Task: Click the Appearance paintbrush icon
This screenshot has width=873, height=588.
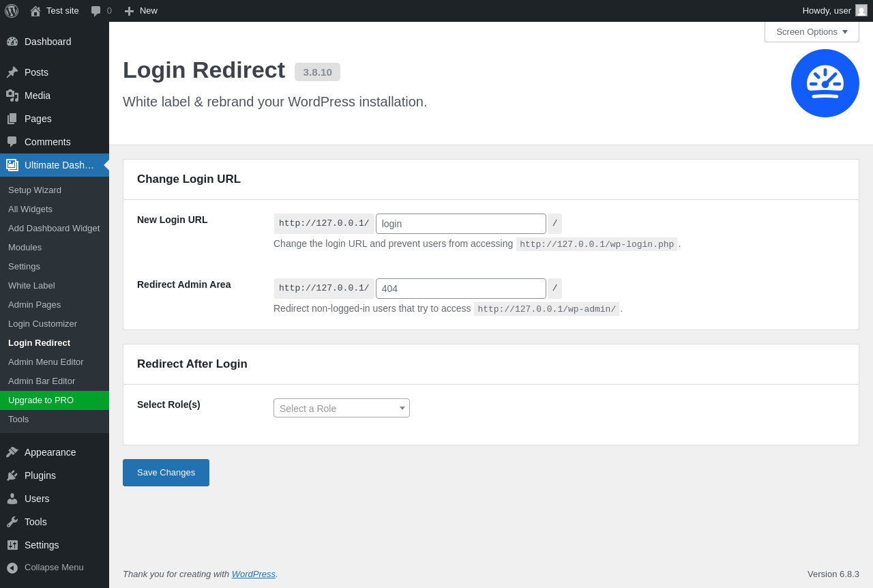Action: [12, 452]
